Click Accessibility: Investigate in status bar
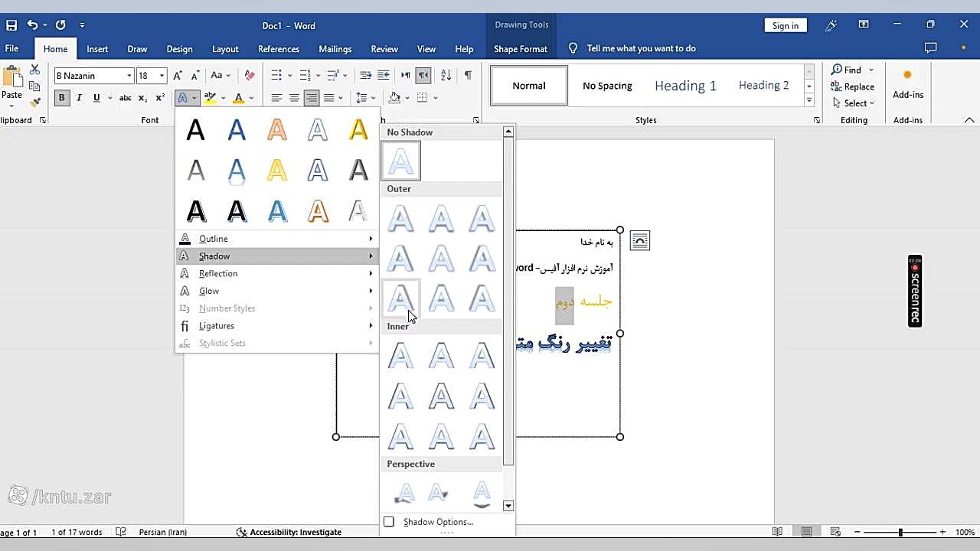The width and height of the screenshot is (980, 551). tap(289, 532)
